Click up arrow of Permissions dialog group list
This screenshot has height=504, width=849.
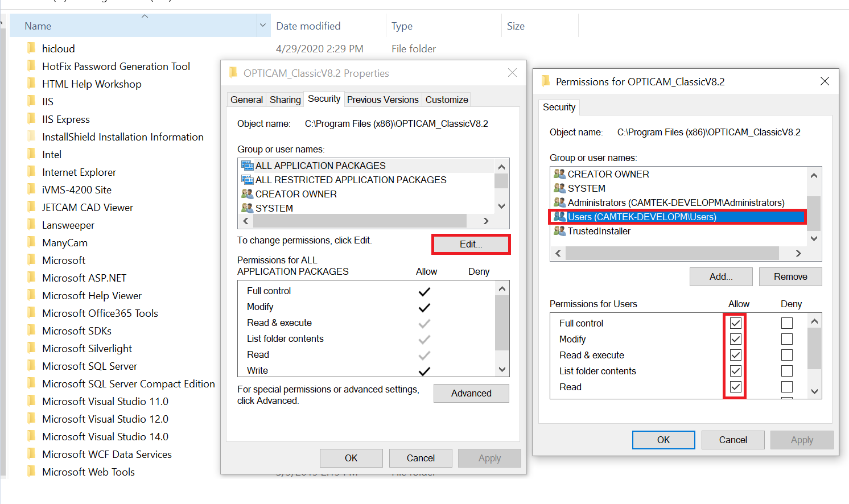[814, 175]
